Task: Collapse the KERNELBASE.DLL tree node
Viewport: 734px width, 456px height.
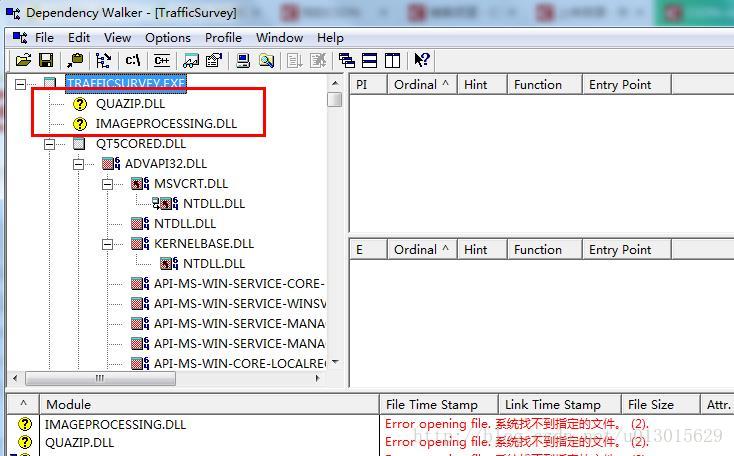Action: [108, 244]
